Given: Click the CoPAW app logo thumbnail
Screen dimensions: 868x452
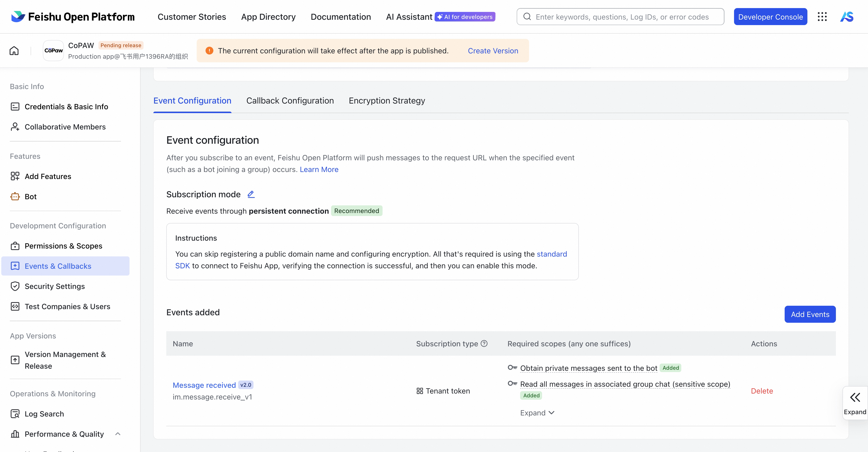Looking at the screenshot, I should click(x=53, y=51).
